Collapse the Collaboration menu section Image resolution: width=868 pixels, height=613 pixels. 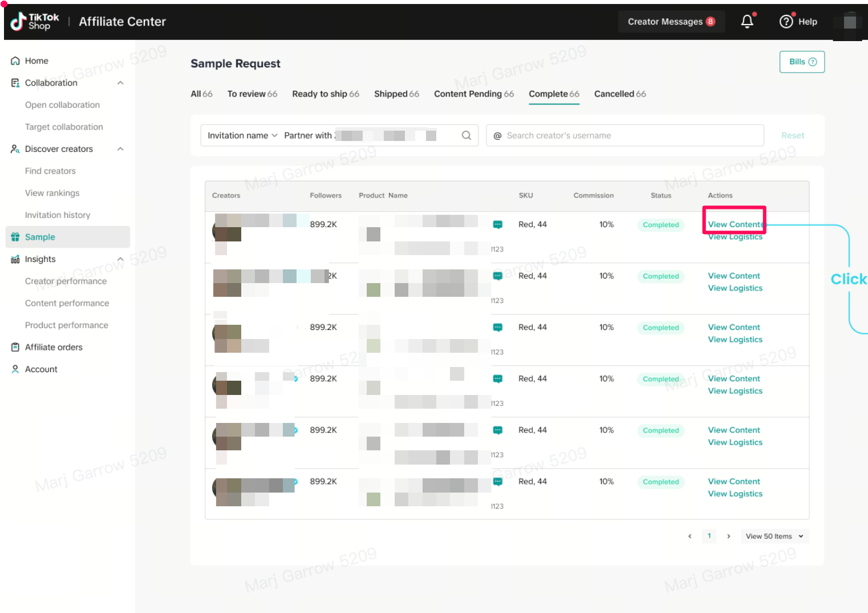[120, 83]
